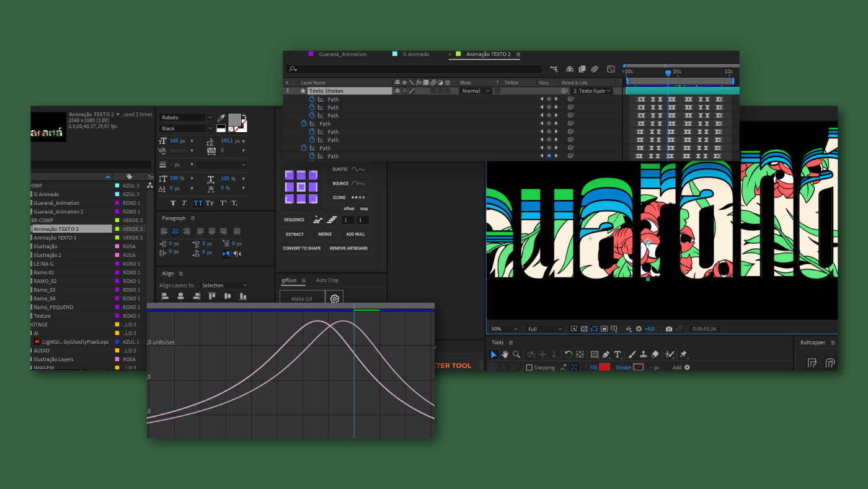868x489 pixels.
Task: Open the Animação TEXTO 2 tab panel menu
Action: click(518, 55)
